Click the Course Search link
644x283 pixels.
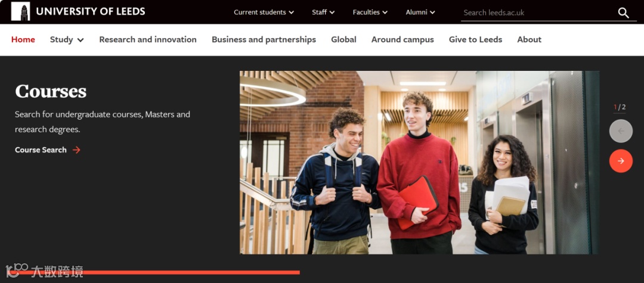(41, 150)
